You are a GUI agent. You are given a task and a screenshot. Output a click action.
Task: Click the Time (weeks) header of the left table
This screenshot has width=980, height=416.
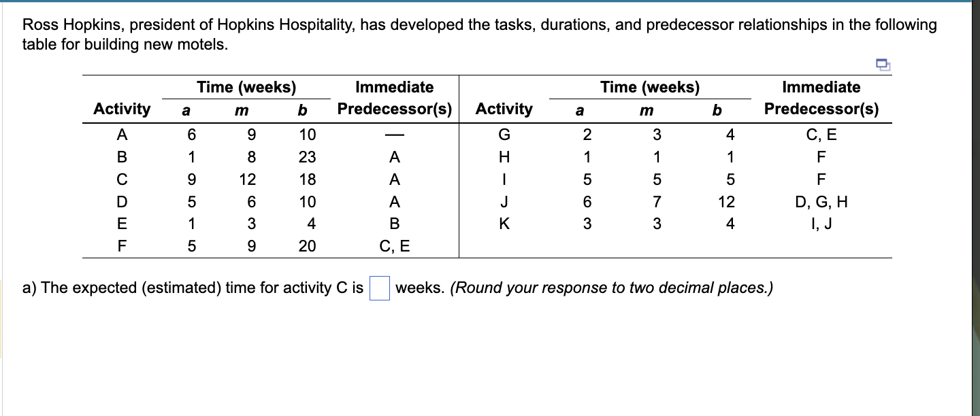pos(246,86)
